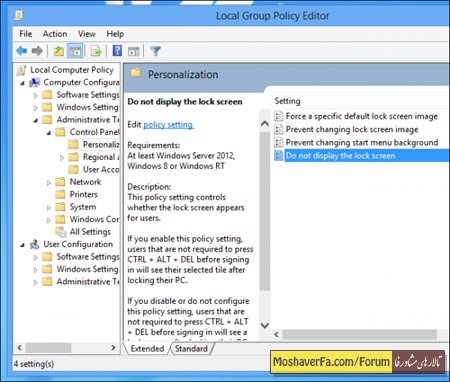
Task: Select the Network tree item
Action: [85, 182]
